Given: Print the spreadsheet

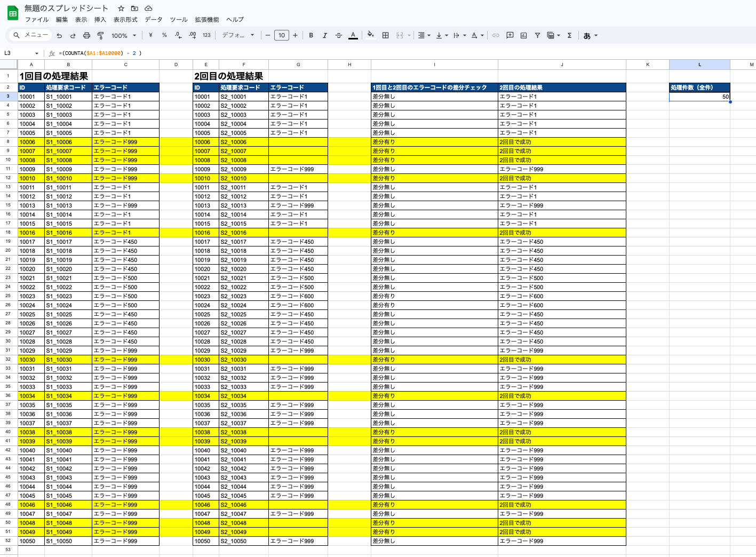Looking at the screenshot, I should pyautogui.click(x=86, y=36).
